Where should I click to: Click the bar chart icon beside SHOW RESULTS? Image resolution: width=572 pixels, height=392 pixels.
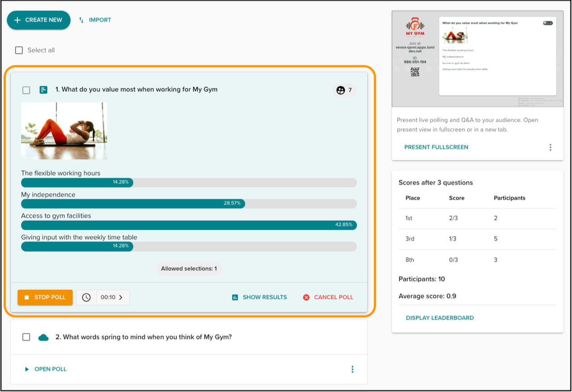pos(235,297)
